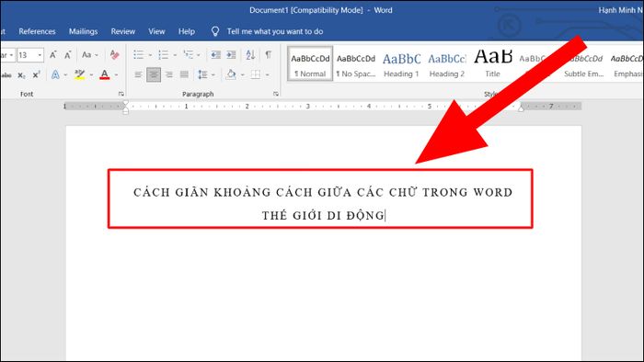Open the Review tab
Image resolution: width=644 pixels, height=362 pixels.
click(x=122, y=31)
